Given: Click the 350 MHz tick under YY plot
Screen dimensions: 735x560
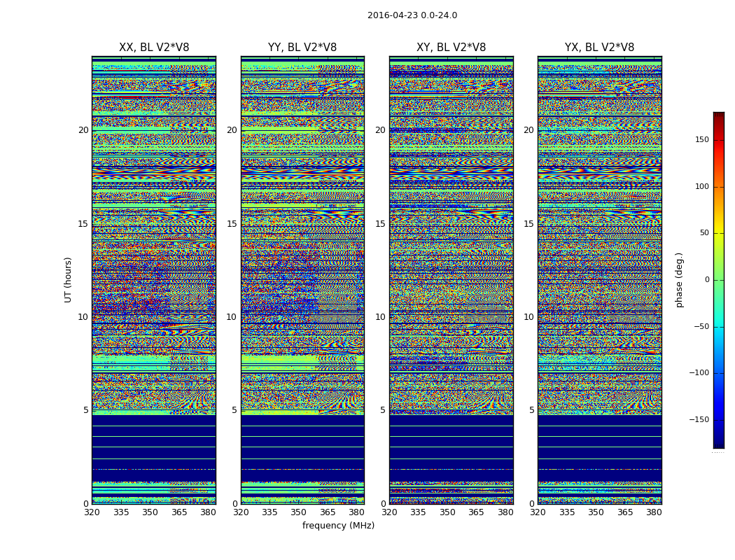Looking at the screenshot, I should click(x=299, y=512).
